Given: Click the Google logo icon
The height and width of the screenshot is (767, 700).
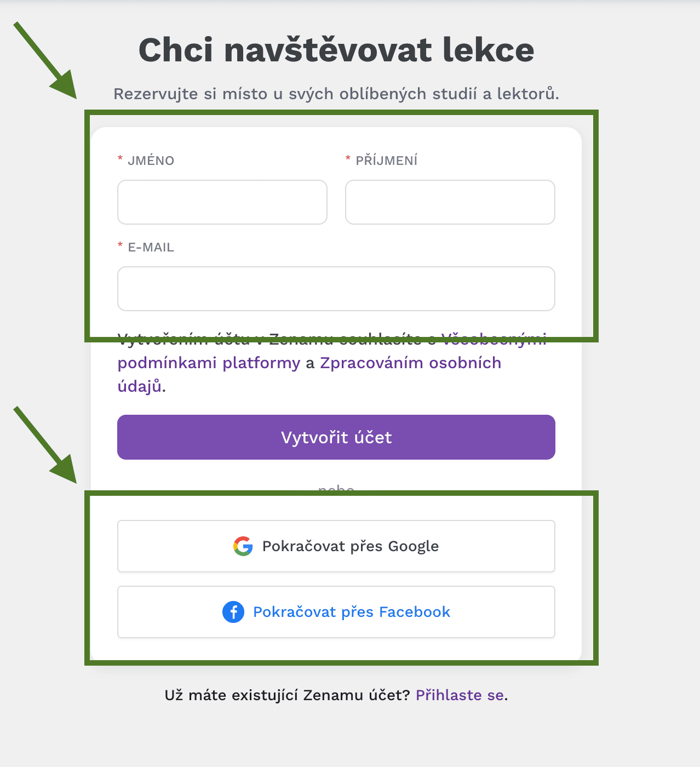Looking at the screenshot, I should (243, 546).
